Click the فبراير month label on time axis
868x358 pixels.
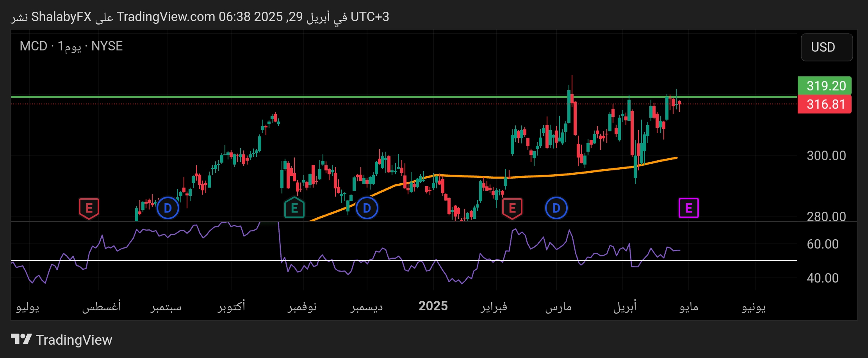(x=494, y=307)
